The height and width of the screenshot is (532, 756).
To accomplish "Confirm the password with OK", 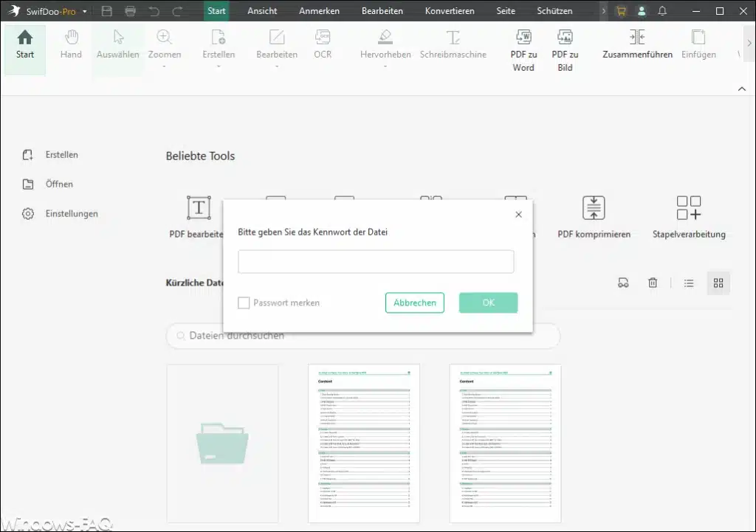I will tap(489, 303).
